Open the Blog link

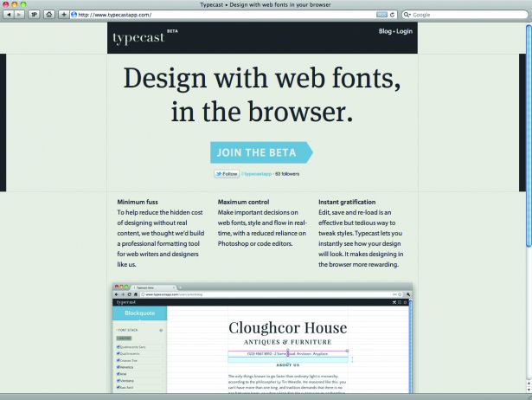385,31
